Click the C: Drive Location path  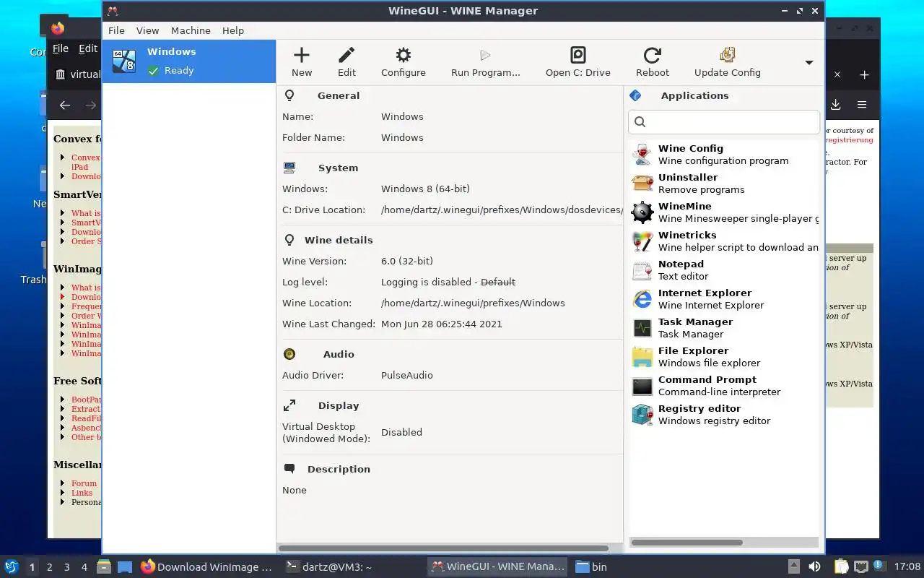[502, 210]
